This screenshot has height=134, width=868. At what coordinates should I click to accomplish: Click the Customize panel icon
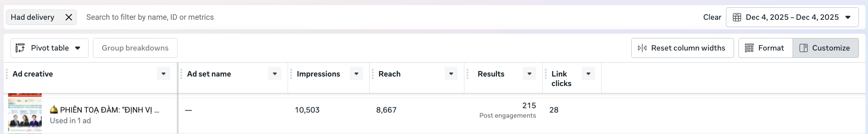[804, 48]
